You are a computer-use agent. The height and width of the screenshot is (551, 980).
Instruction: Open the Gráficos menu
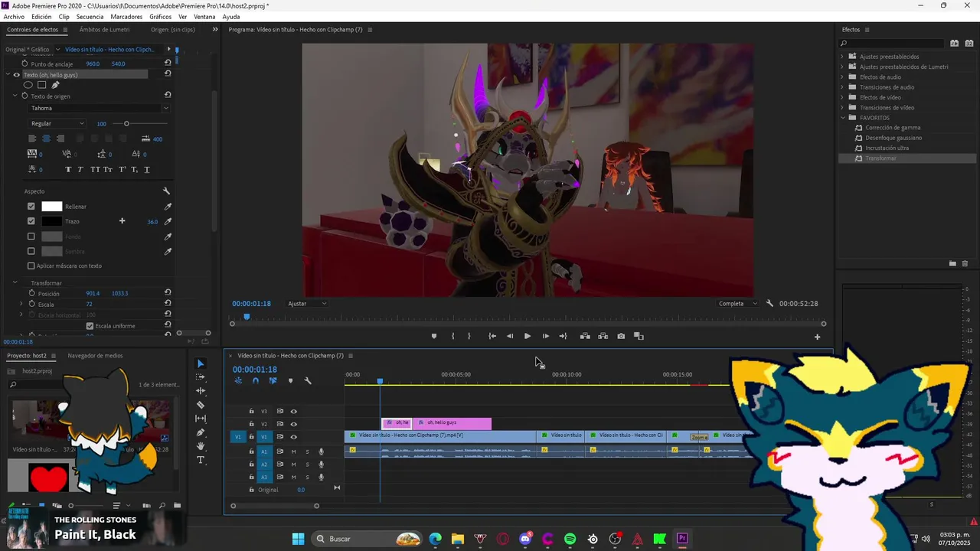tap(161, 17)
